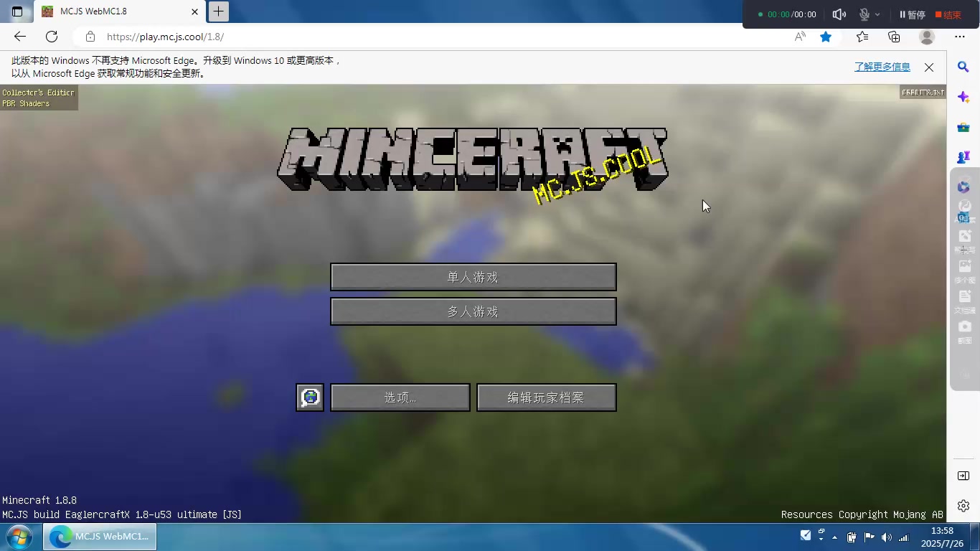Click the Show desktop taskbar strip

point(974,537)
